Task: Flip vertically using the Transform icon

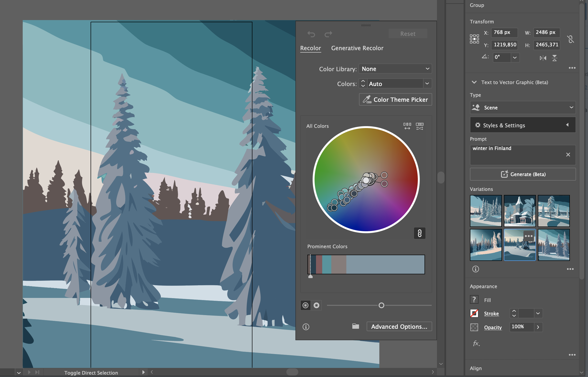Action: (x=555, y=58)
